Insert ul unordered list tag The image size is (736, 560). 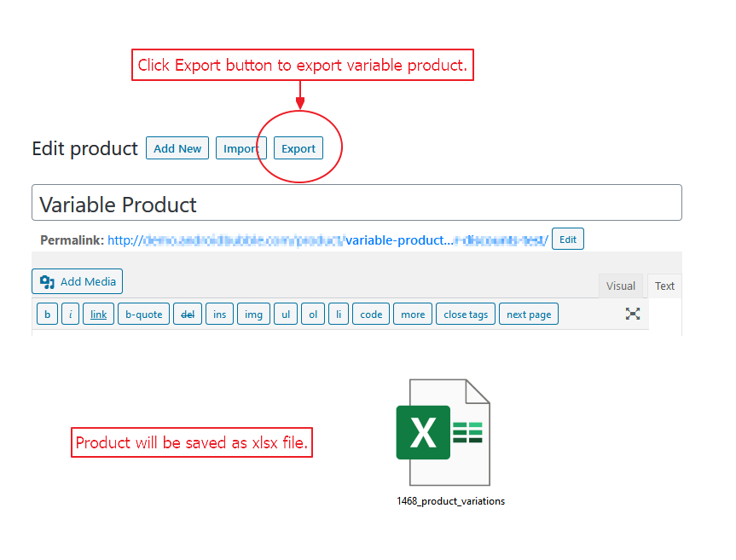pos(286,315)
